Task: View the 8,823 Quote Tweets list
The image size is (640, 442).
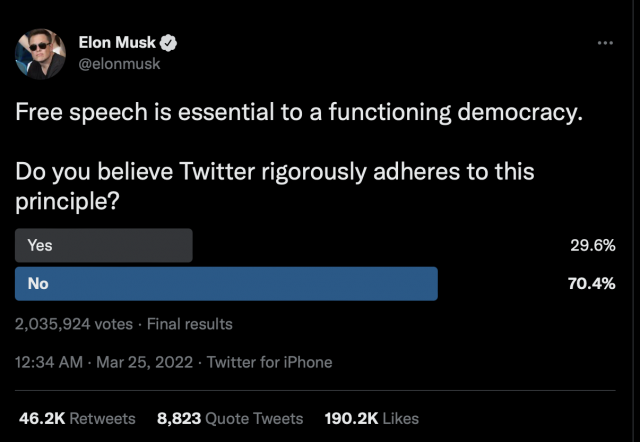Action: [230, 419]
